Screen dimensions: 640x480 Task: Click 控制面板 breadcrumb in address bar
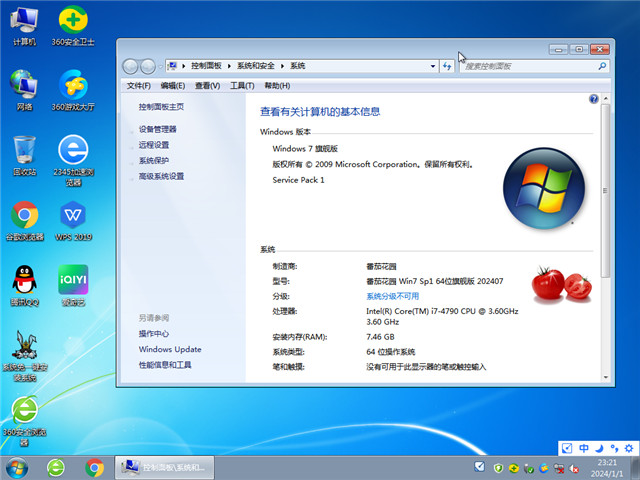(x=206, y=66)
